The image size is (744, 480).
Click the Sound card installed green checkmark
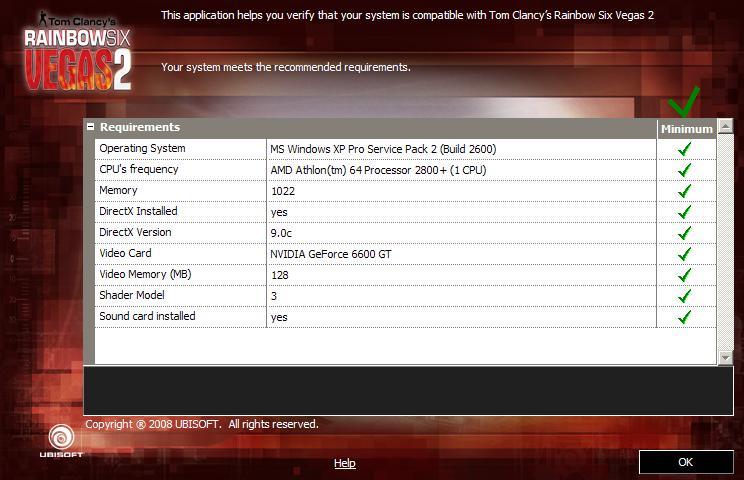tap(684, 316)
